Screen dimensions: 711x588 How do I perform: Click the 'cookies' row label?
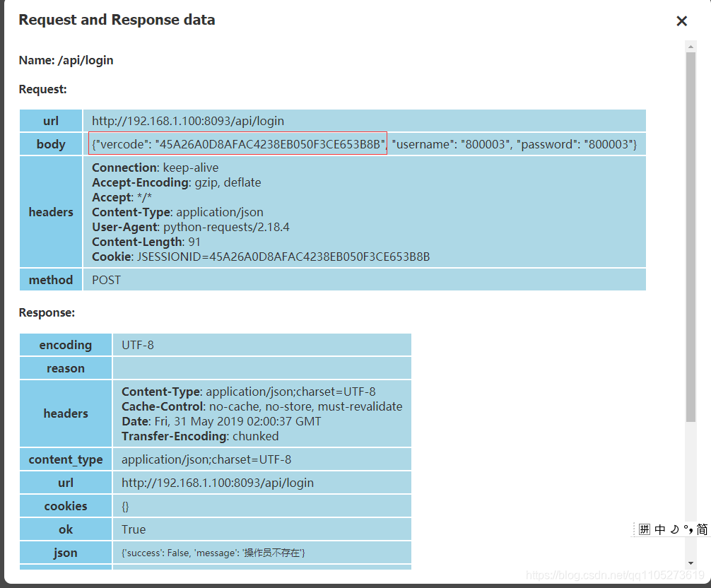[x=66, y=506]
